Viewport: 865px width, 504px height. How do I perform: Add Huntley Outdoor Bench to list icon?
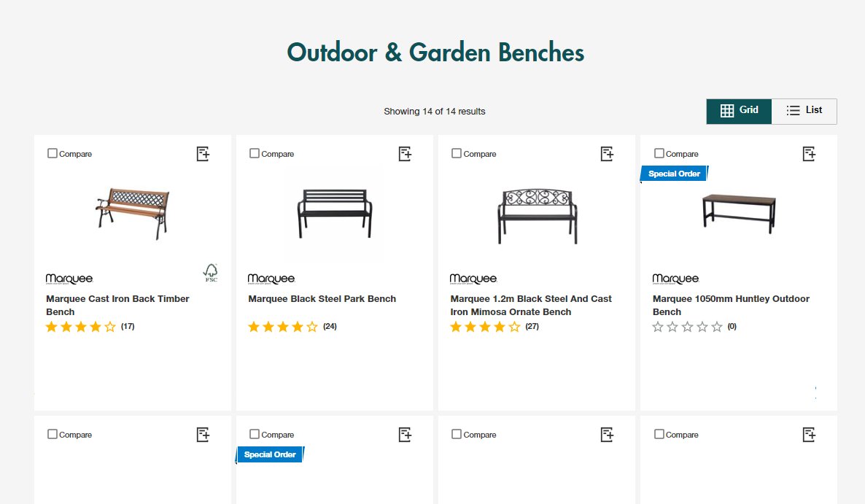coord(809,154)
